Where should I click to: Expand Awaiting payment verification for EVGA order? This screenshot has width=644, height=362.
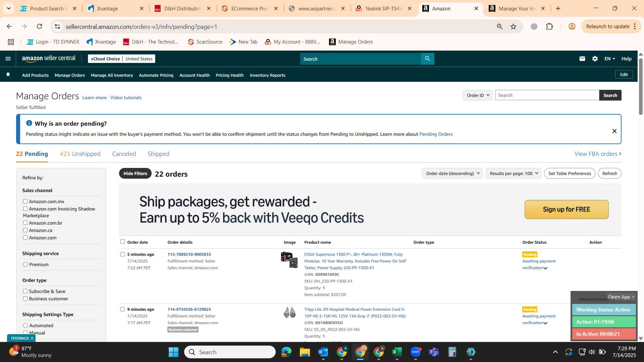(545, 268)
